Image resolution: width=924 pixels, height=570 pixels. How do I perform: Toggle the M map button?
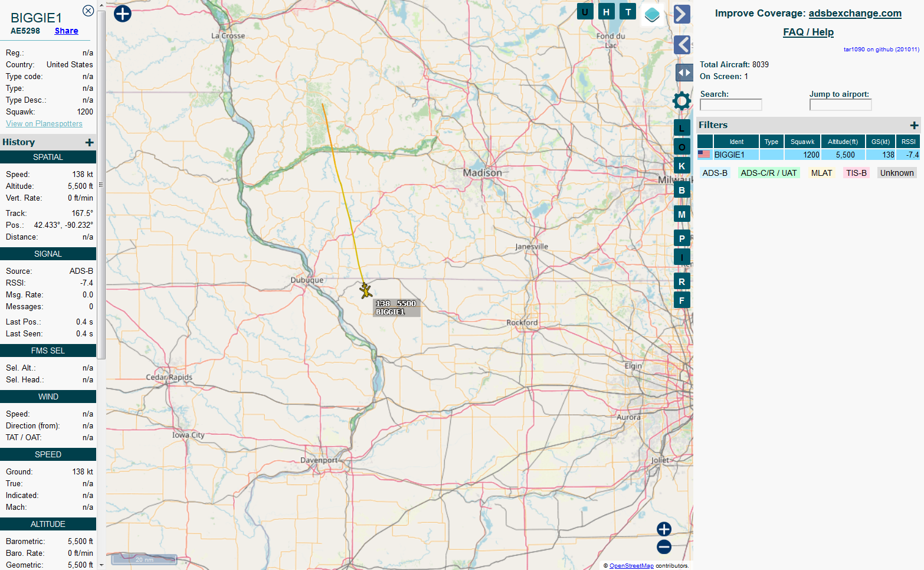point(682,214)
